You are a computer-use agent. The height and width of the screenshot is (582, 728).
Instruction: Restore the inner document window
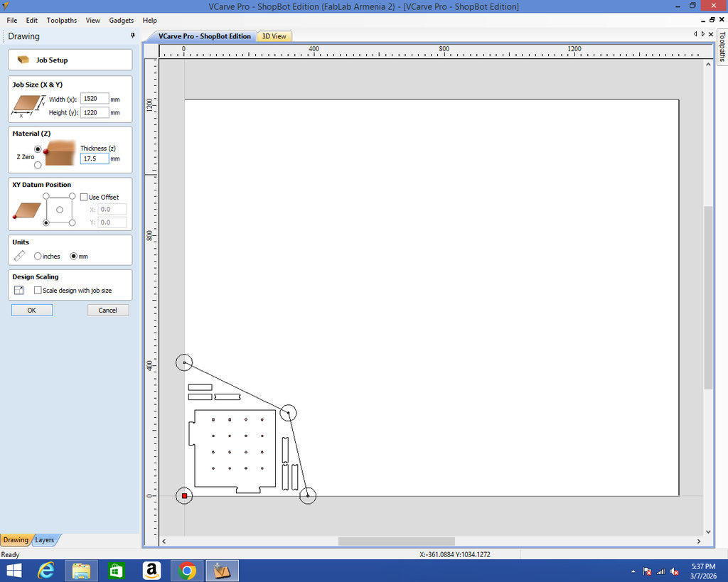pyautogui.click(x=712, y=20)
